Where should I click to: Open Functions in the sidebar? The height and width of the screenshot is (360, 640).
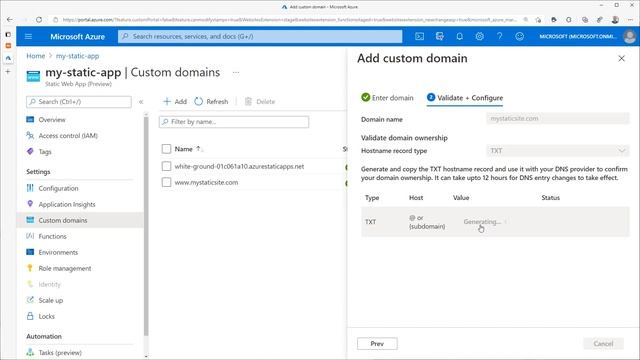(x=52, y=236)
